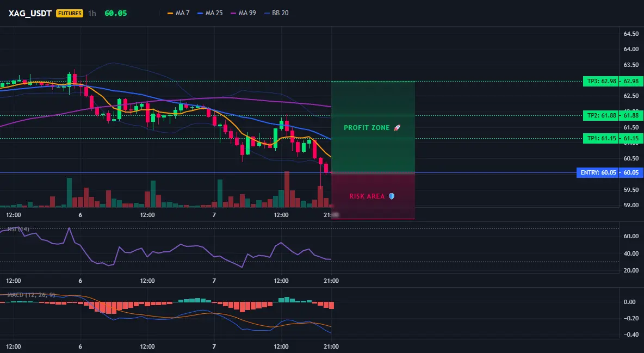
Task: Click the 0.00 value on MACD axis
Action: coord(629,302)
